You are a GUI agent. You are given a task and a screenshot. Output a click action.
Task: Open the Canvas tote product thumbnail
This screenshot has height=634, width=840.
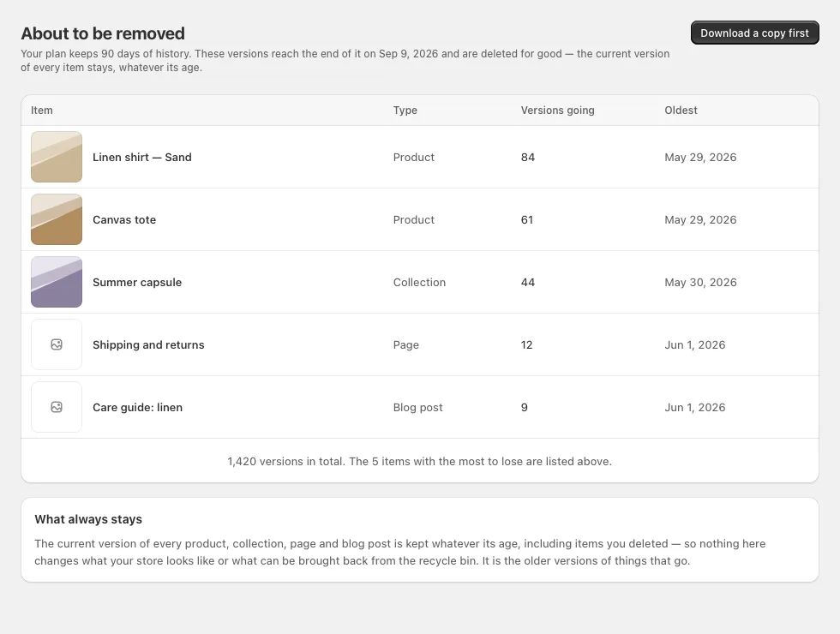pos(57,219)
